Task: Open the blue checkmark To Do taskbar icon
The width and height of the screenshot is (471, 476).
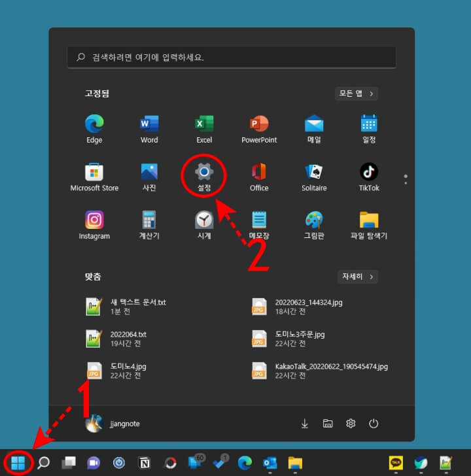Action: (x=220, y=462)
